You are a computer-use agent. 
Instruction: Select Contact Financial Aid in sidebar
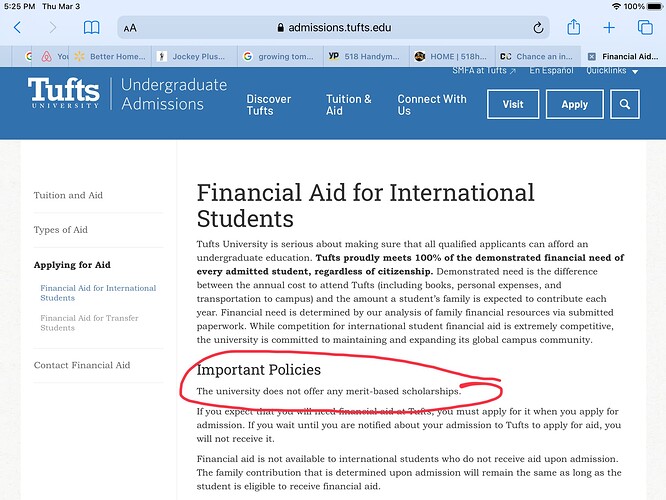82,365
